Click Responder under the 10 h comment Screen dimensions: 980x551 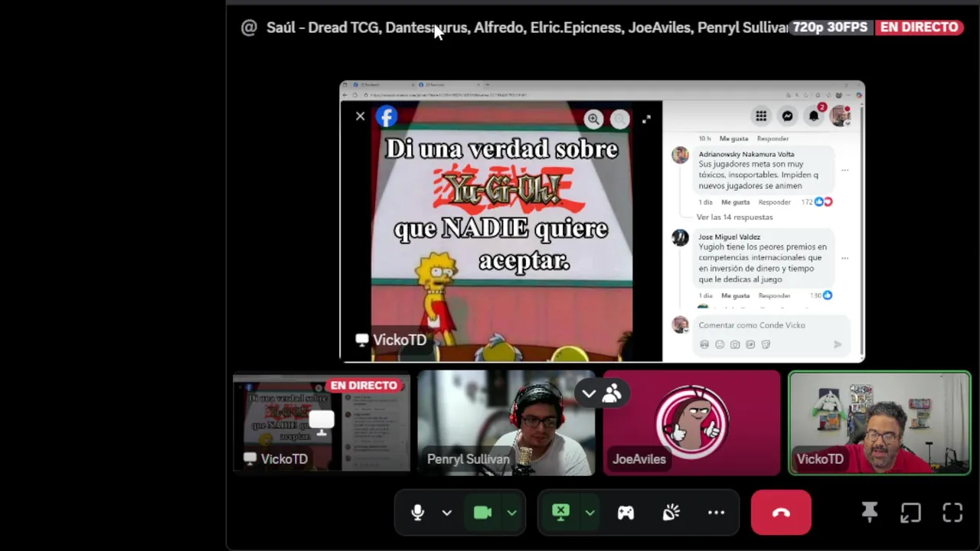coord(773,139)
